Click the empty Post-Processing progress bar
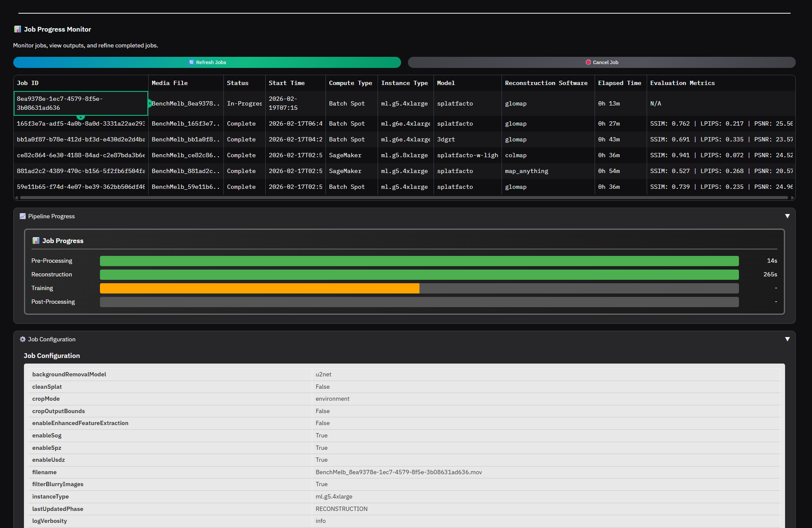812x528 pixels. click(419, 302)
